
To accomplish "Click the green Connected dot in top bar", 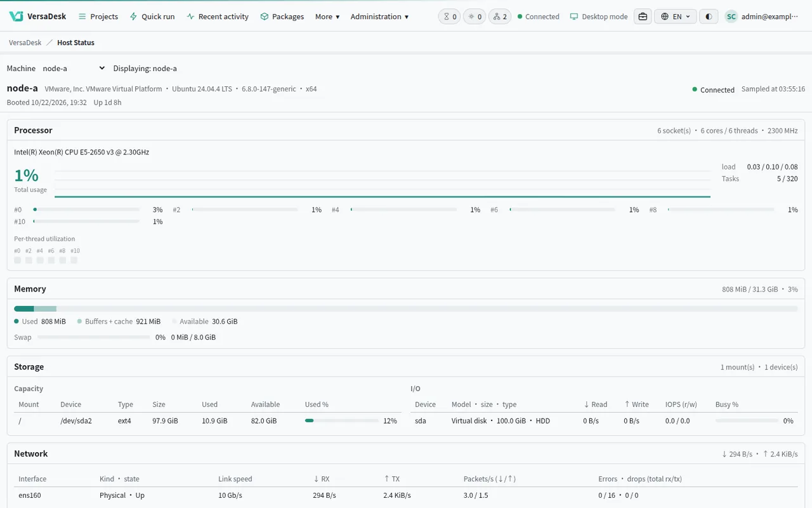I will click(x=520, y=17).
